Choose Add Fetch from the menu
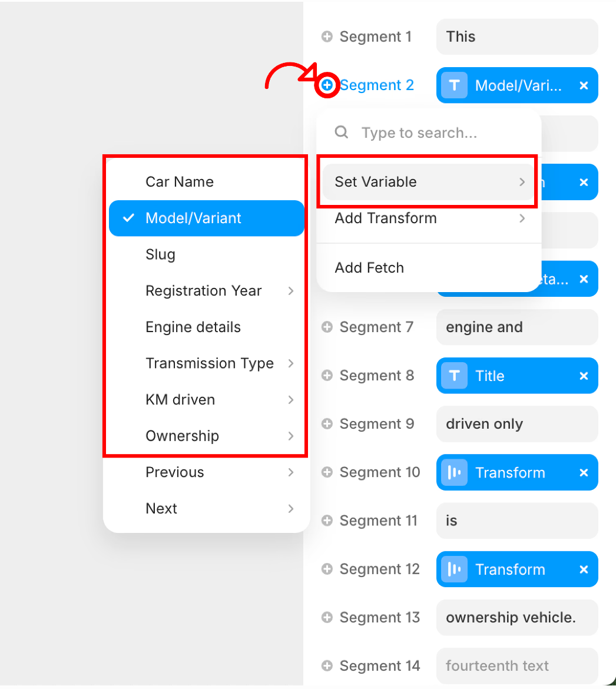616x689 pixels. pos(428,267)
